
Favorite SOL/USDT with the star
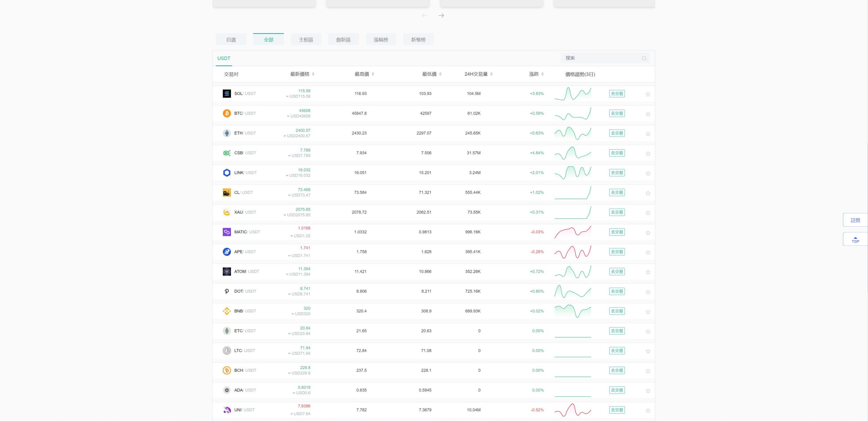tap(648, 94)
